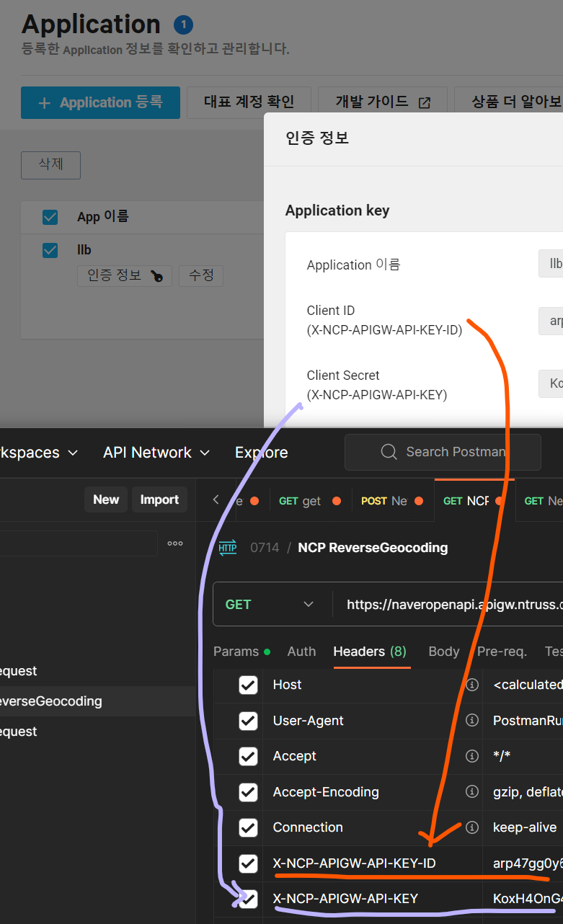Click the 삭제 button

50,165
